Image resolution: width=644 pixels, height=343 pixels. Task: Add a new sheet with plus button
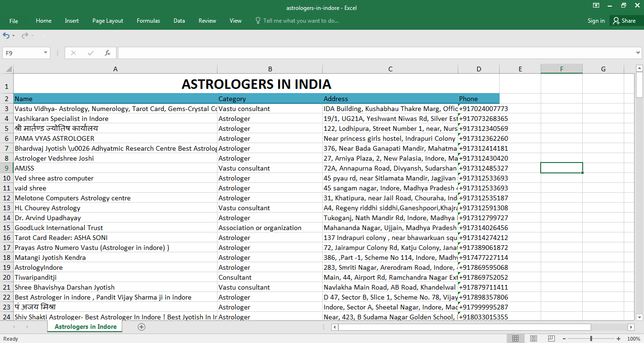tap(142, 327)
